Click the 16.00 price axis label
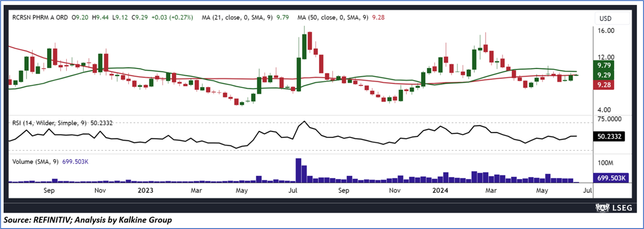 pyautogui.click(x=605, y=31)
